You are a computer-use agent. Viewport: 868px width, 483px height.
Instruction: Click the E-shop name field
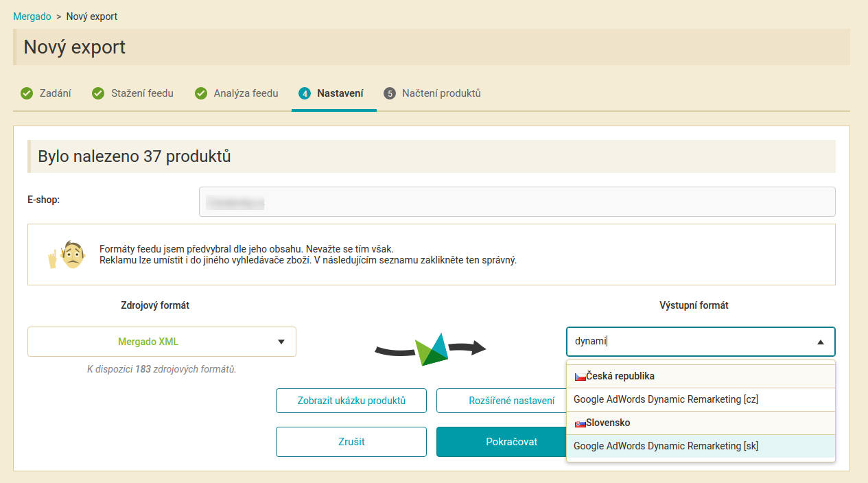click(517, 202)
